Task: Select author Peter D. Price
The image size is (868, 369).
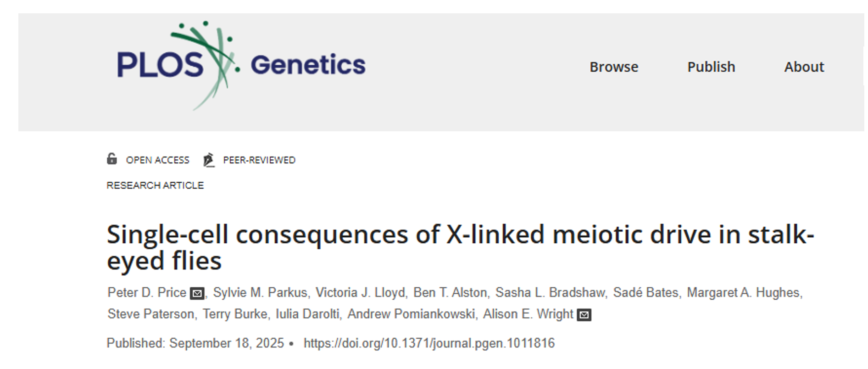Action: [147, 293]
